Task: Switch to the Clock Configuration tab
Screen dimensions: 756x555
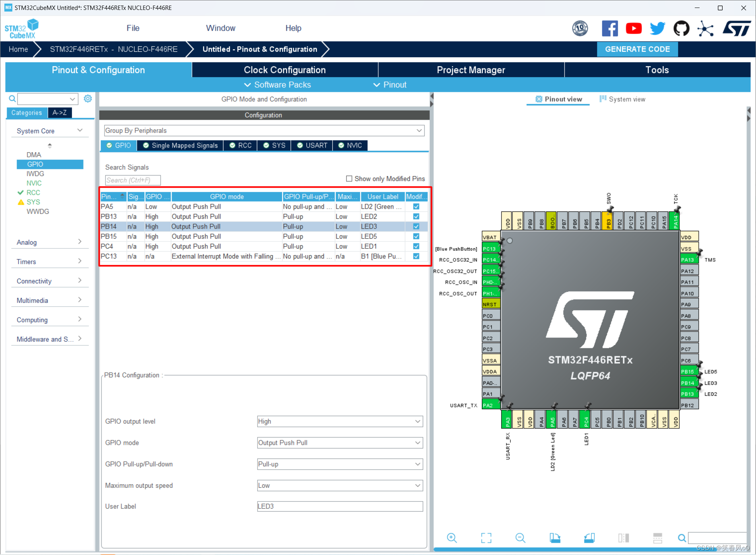Action: (285, 70)
